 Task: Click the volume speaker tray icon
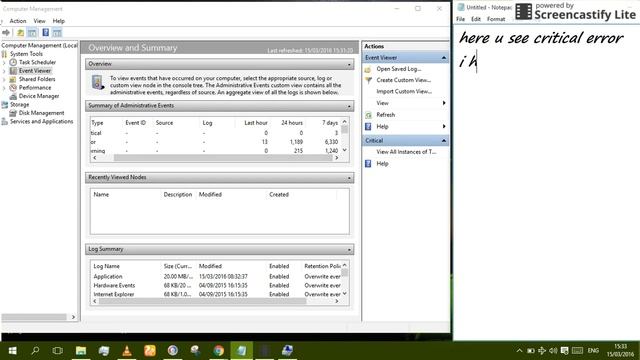(553, 351)
